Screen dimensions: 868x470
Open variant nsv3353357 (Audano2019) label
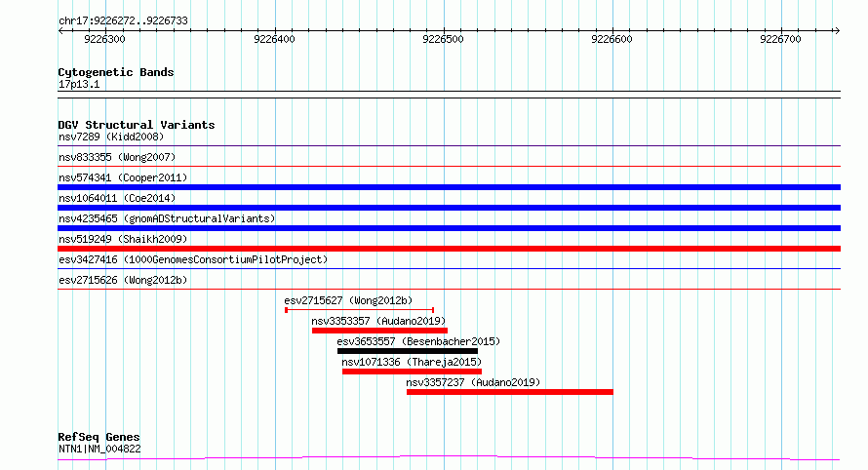[x=378, y=321]
